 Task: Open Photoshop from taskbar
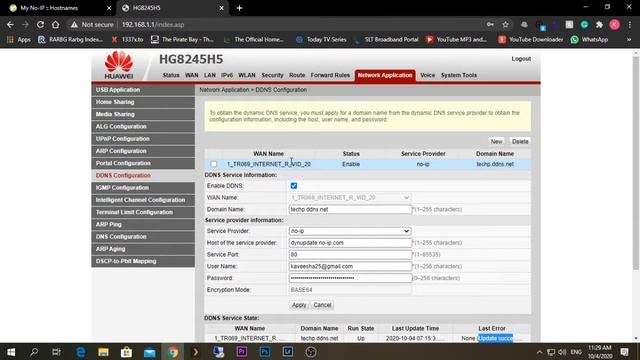(x=264, y=352)
